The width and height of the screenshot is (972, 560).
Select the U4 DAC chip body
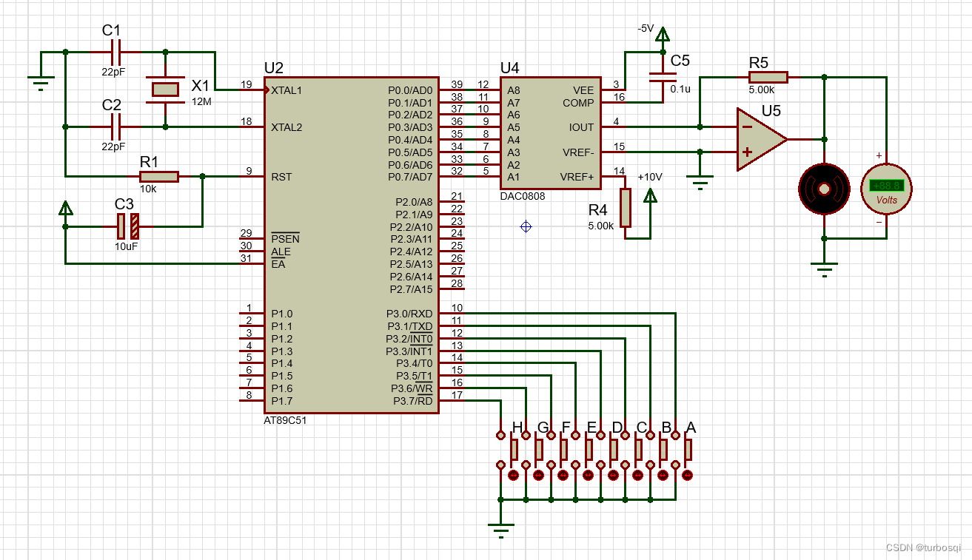pyautogui.click(x=551, y=132)
